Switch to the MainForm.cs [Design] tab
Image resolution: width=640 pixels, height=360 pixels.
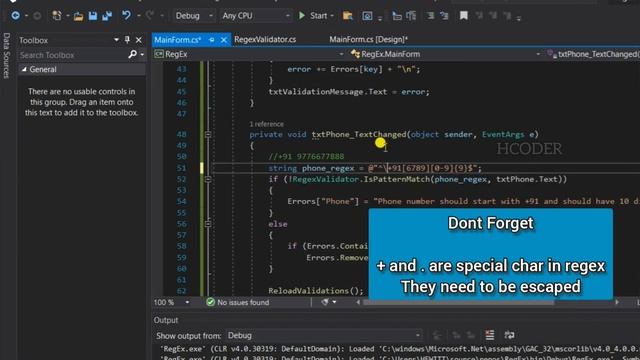pos(369,40)
